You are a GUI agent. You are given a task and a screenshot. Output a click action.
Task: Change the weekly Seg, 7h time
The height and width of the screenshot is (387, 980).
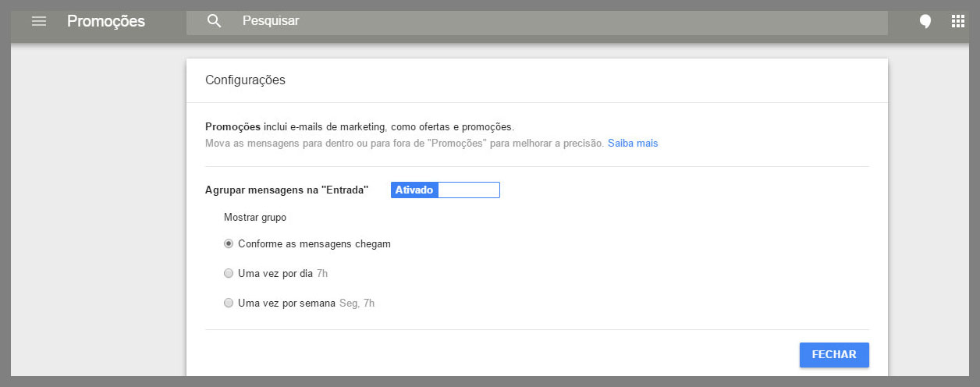click(357, 303)
